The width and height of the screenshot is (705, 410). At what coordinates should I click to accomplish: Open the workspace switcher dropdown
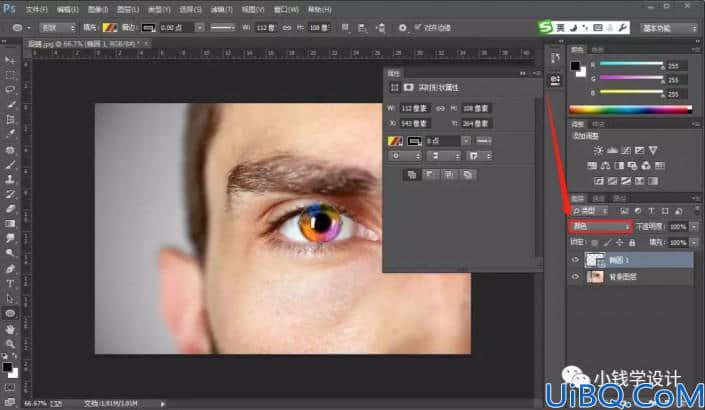tap(668, 28)
